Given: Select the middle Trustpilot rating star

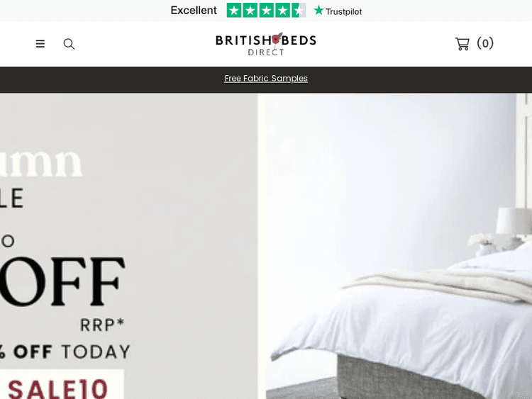Looking at the screenshot, I should [266, 10].
